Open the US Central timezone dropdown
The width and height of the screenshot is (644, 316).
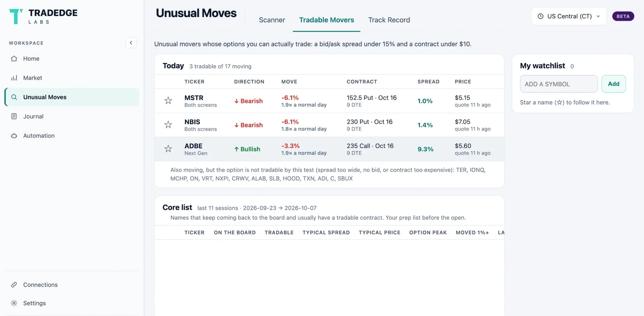[x=569, y=16]
